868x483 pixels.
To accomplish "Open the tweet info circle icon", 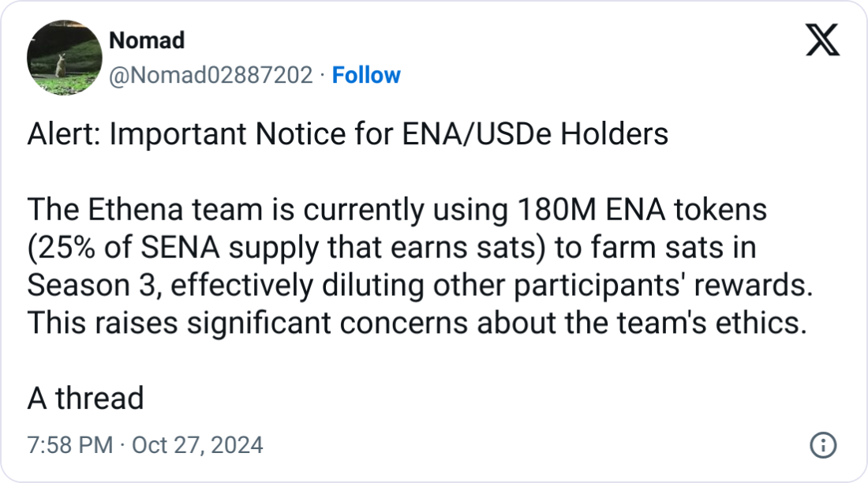I will pyautogui.click(x=823, y=445).
